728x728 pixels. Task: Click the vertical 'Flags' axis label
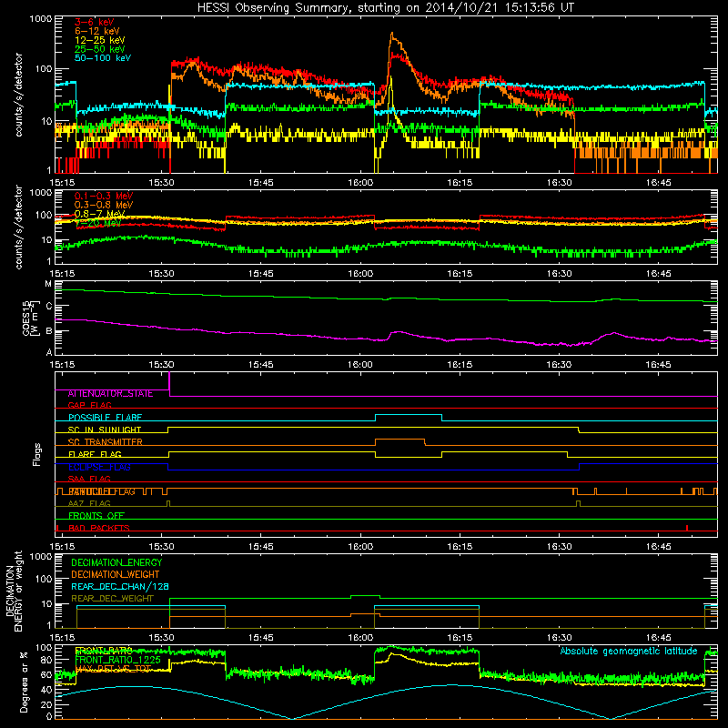(36, 454)
